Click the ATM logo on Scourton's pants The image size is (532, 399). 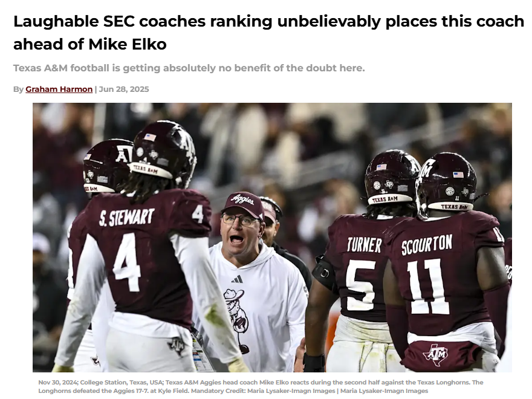click(x=435, y=354)
